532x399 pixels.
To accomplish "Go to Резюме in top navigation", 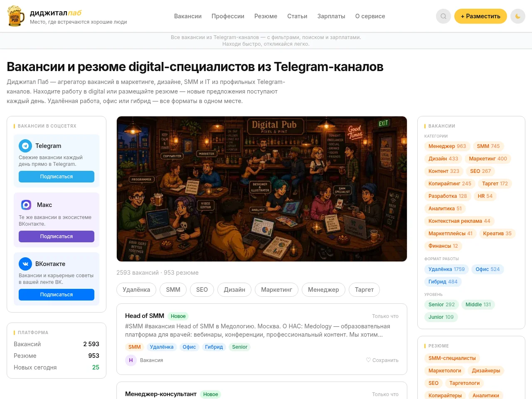I will point(266,16).
